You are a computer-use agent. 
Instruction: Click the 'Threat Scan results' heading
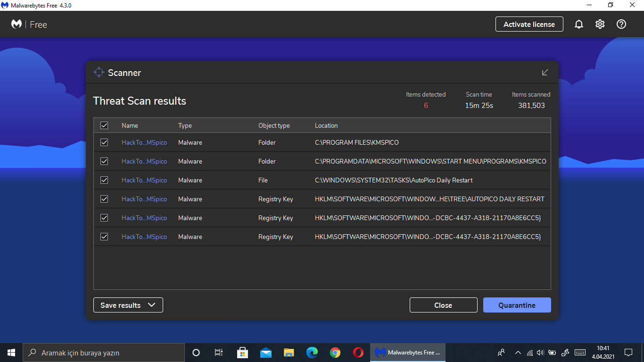[x=140, y=101]
